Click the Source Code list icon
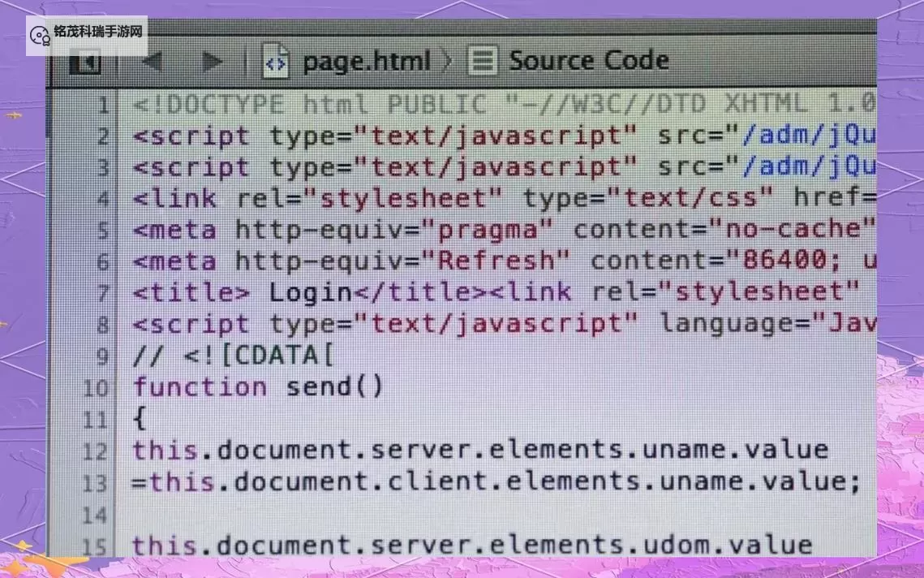This screenshot has height=578, width=924. (482, 62)
